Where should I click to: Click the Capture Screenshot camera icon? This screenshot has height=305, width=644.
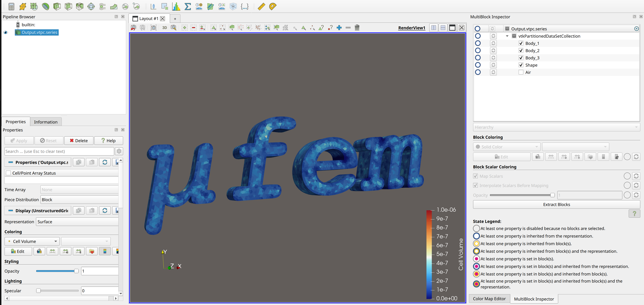154,28
